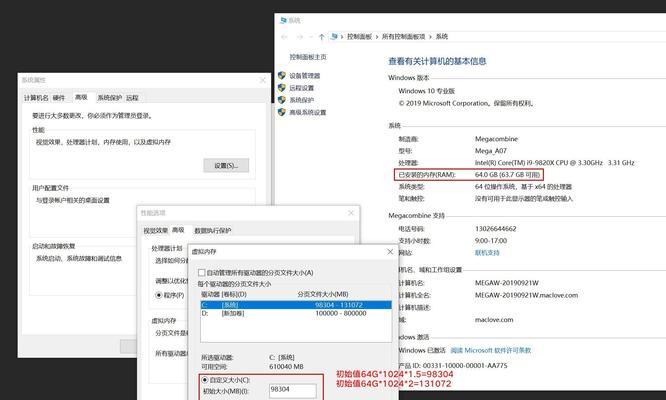666x400 pixels.
Task: Switch to 计算机名 tab in System Properties
Action: click(36, 98)
